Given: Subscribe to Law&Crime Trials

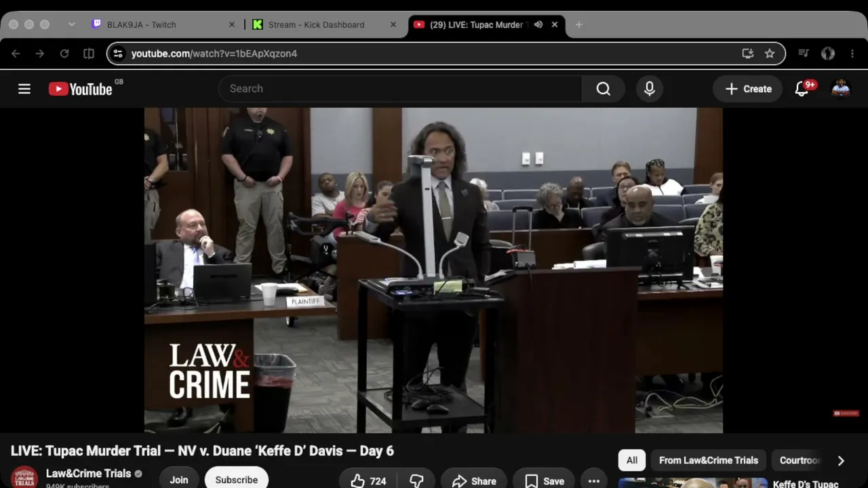Looking at the screenshot, I should tap(237, 479).
